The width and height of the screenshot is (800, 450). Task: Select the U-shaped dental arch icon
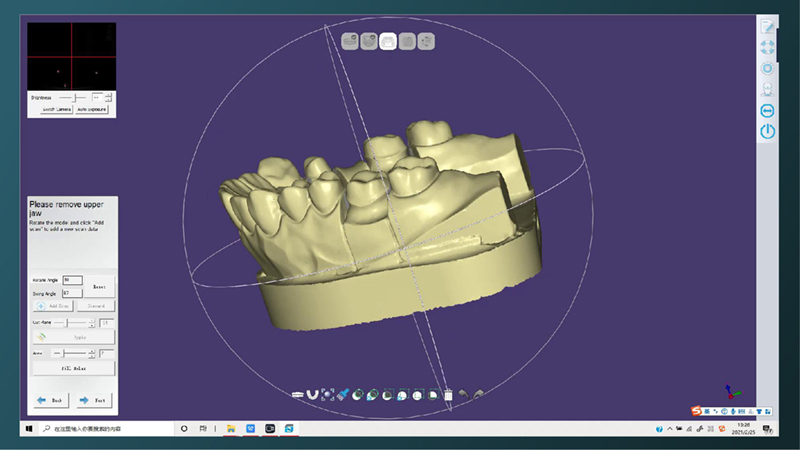pyautogui.click(x=312, y=394)
